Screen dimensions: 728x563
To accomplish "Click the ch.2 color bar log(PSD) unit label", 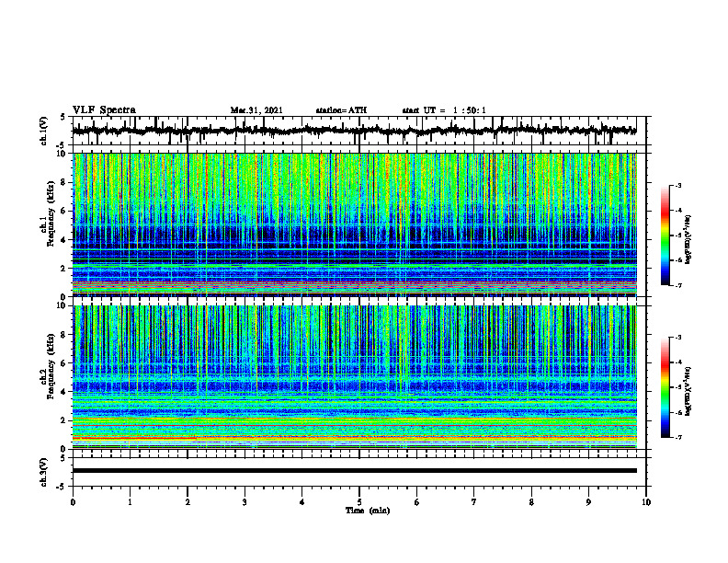I will [x=688, y=391].
